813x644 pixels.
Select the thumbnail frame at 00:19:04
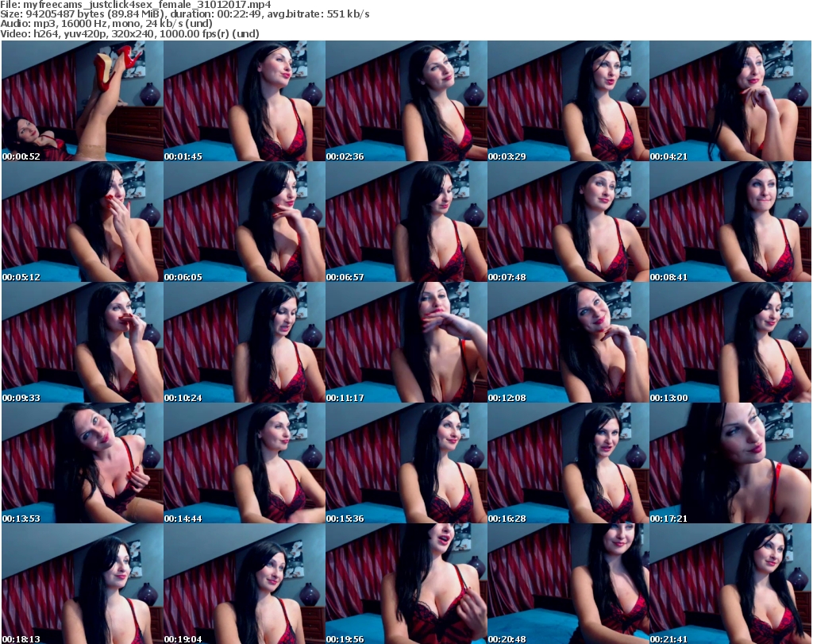point(245,584)
